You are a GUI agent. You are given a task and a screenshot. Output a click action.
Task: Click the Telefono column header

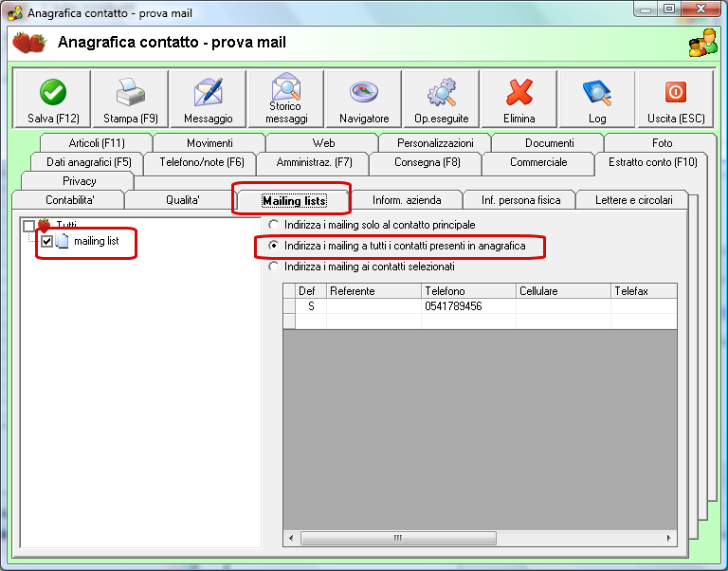pos(468,291)
